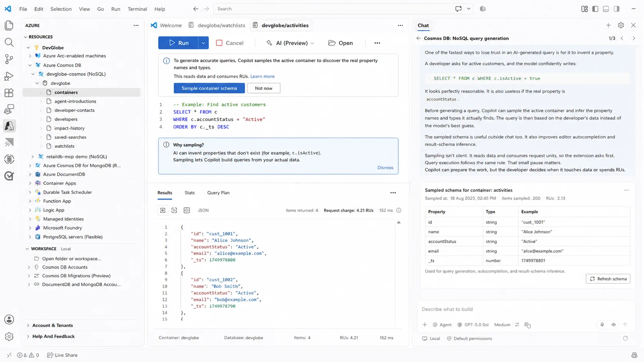644x362 pixels.
Task: Click the Not now button
Action: pyautogui.click(x=263, y=88)
